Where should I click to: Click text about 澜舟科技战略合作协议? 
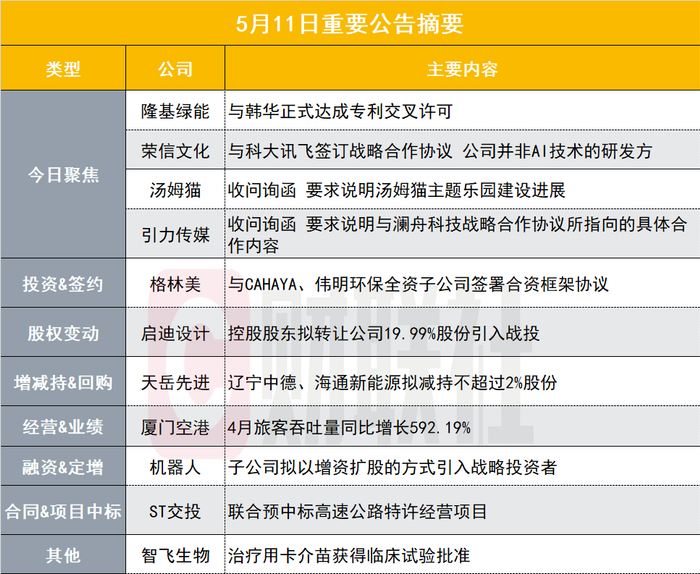point(457,235)
